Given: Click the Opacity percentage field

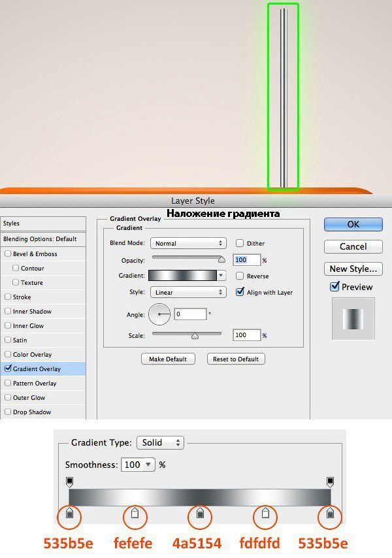Looking at the screenshot, I should coord(246,260).
